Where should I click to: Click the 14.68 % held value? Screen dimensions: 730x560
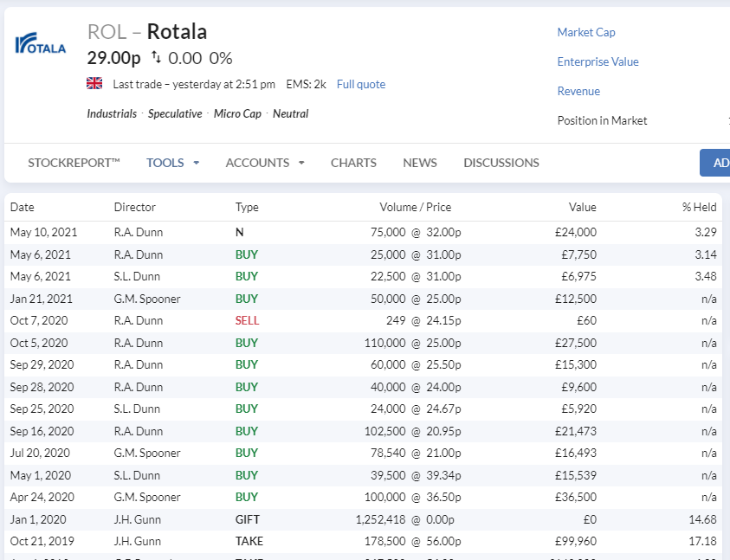pyautogui.click(x=702, y=519)
